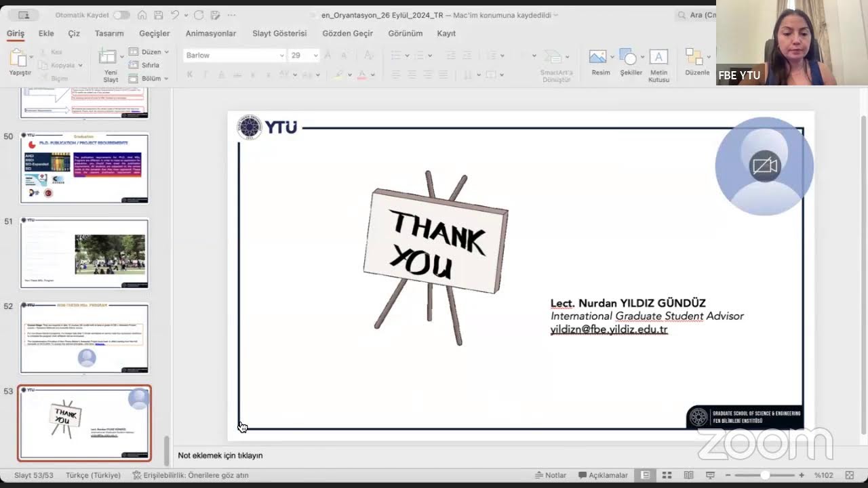Toggle the Notlar notes pane
Screen dimensions: 868x488
click(550, 475)
